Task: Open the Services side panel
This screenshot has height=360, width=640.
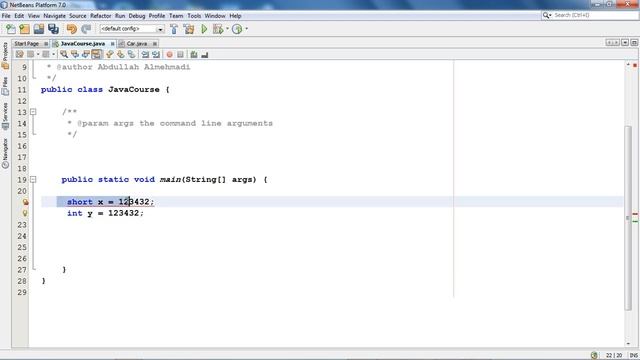Action: [5, 116]
